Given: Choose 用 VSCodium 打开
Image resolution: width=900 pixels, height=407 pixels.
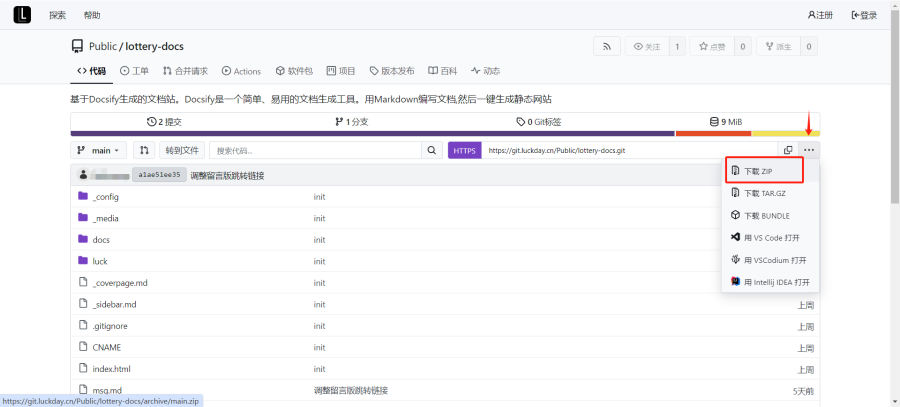Looking at the screenshot, I should pos(770,260).
